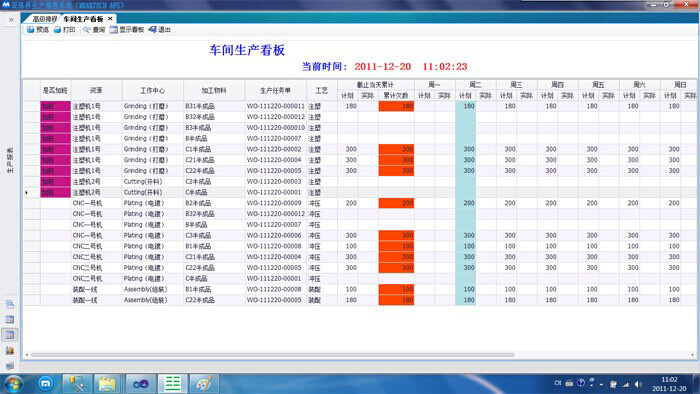Image resolution: width=700 pixels, height=394 pixels.
Task: Click the 周三 column header
Action: click(517, 85)
